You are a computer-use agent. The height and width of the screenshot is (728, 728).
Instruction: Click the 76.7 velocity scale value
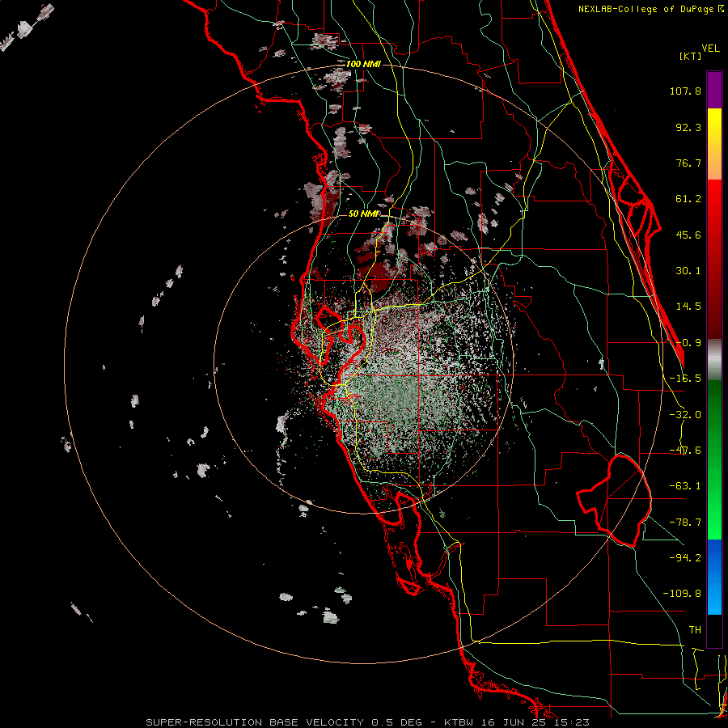[x=688, y=163]
